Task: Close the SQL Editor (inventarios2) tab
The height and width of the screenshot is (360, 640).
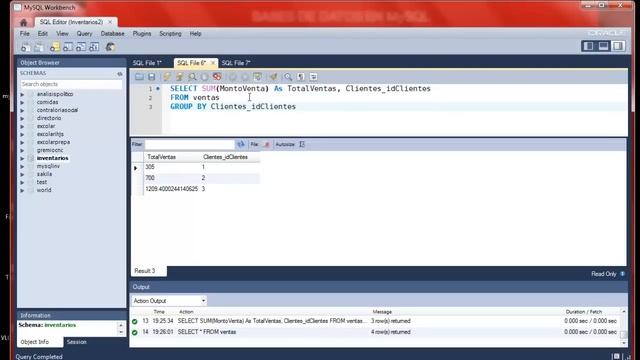Action: coord(110,22)
